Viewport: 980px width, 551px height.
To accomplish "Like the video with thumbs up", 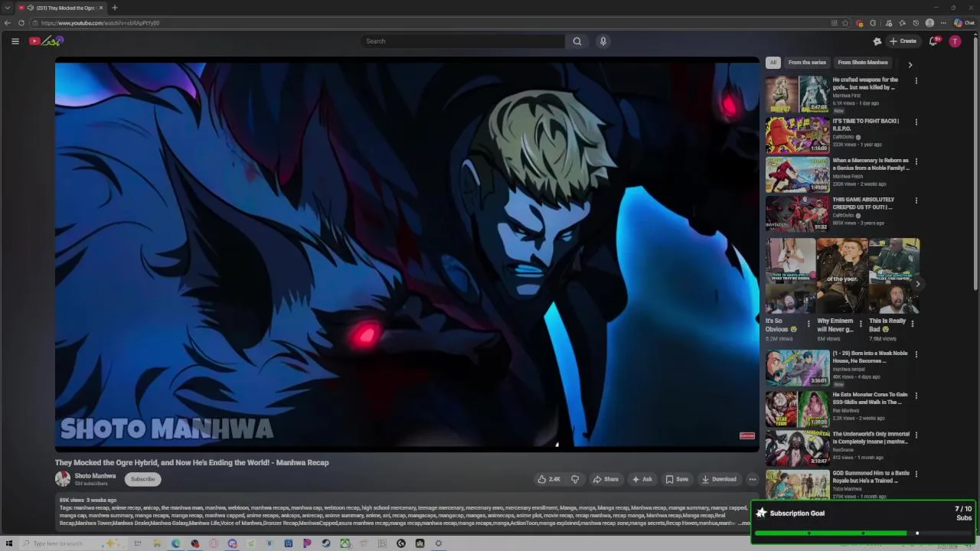I will (x=549, y=479).
